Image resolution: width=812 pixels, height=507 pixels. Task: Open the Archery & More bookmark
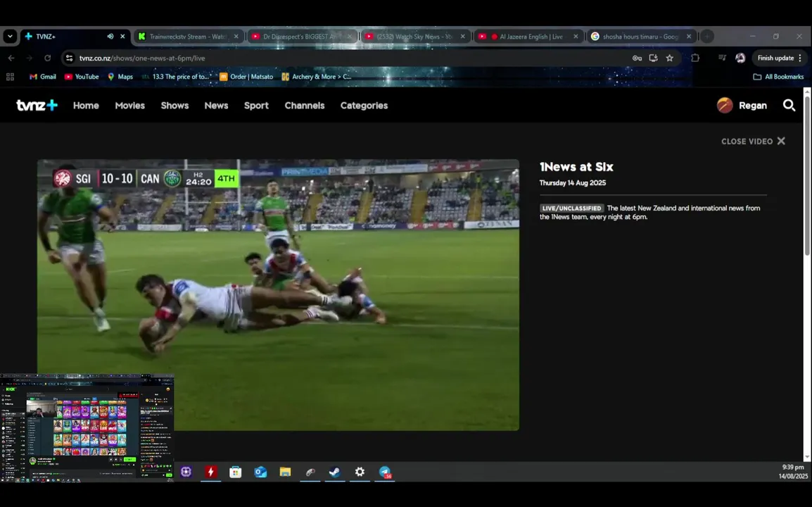point(316,77)
